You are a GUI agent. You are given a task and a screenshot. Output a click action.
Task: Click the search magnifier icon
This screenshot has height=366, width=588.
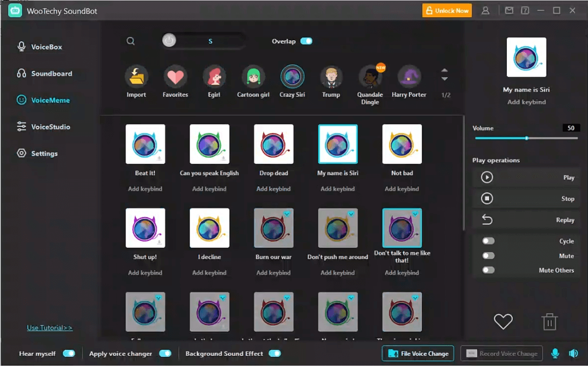[130, 41]
